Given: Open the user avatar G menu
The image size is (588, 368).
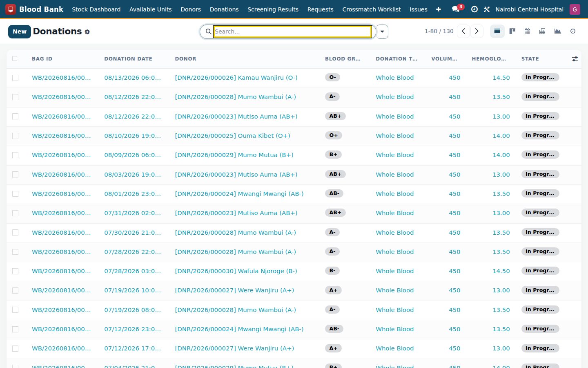Looking at the screenshot, I should (x=575, y=9).
